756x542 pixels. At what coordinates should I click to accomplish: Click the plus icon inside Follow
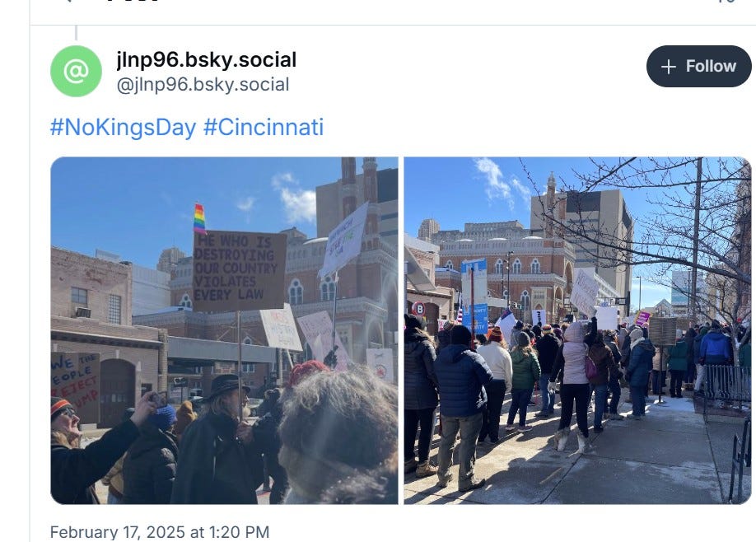point(668,67)
